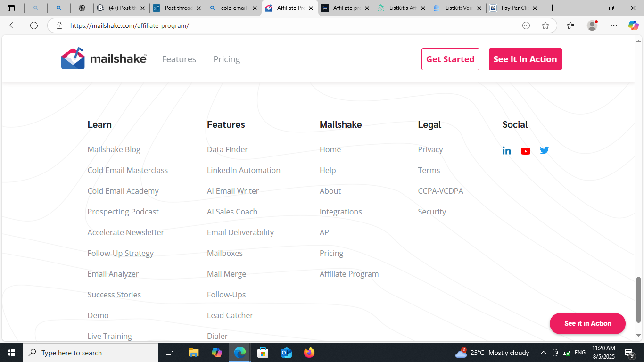The height and width of the screenshot is (362, 644).
Task: Open page options icon in address bar
Action: (x=526, y=25)
